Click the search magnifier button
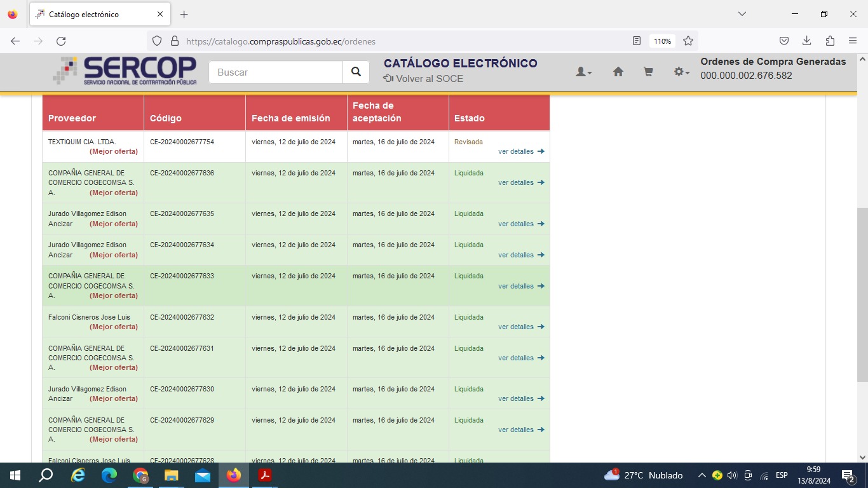The height and width of the screenshot is (488, 868). click(x=356, y=72)
